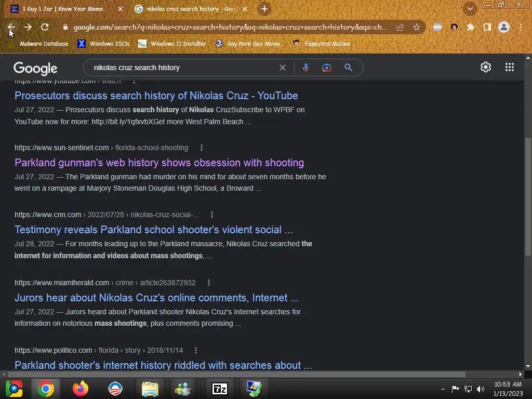Click the URL address bar
The width and height of the screenshot is (532, 399).
230,27
